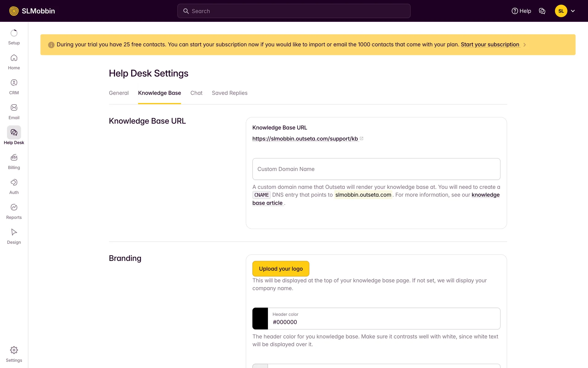The height and width of the screenshot is (368, 588).
Task: Open the CRM section icon
Action: point(14,83)
